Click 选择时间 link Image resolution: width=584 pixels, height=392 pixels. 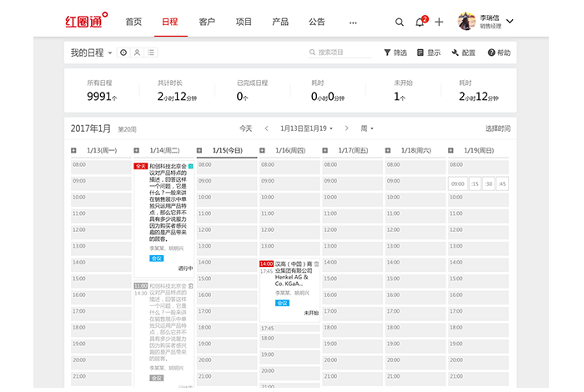[x=497, y=128]
